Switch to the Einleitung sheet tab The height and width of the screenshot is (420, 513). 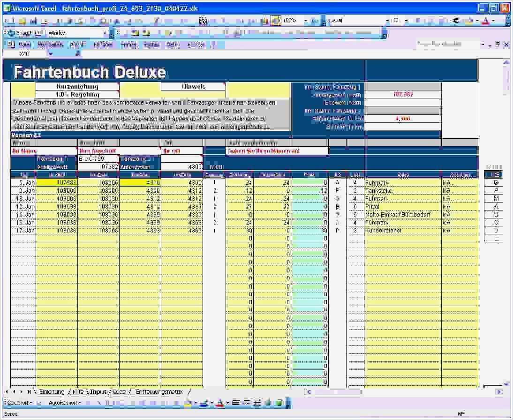(52, 392)
